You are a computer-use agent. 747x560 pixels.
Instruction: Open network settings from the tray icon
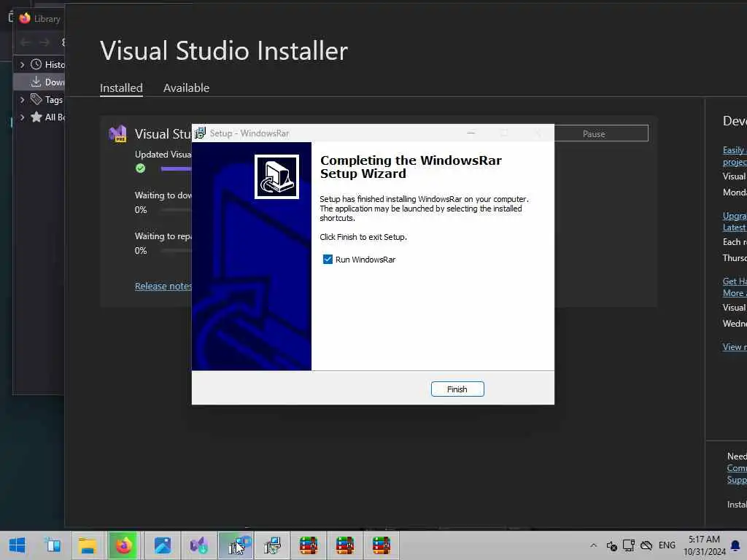pyautogui.click(x=629, y=545)
